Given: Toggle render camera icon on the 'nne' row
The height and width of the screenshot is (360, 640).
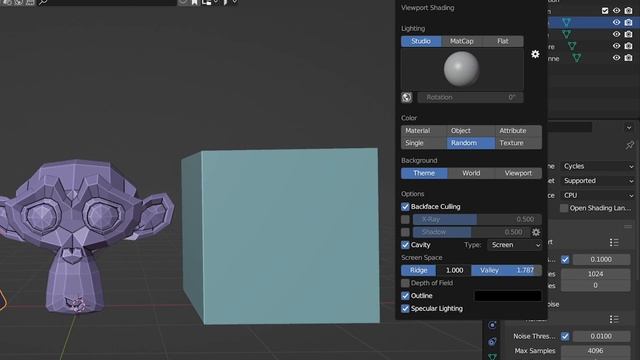Looking at the screenshot, I should pyautogui.click(x=628, y=58).
